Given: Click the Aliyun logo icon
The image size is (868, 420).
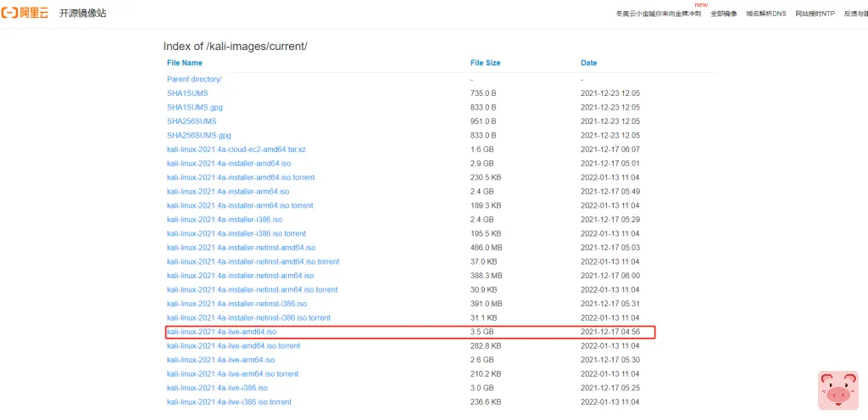Looking at the screenshot, I should click(25, 14).
